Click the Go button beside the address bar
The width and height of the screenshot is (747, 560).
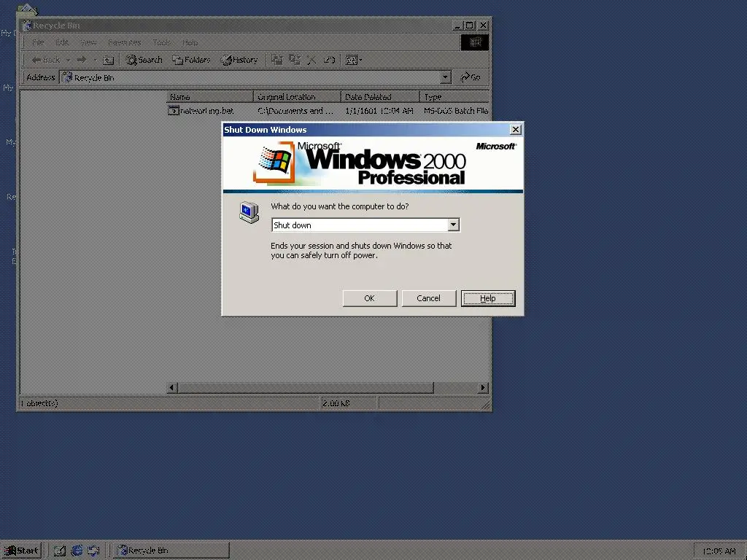tap(471, 77)
